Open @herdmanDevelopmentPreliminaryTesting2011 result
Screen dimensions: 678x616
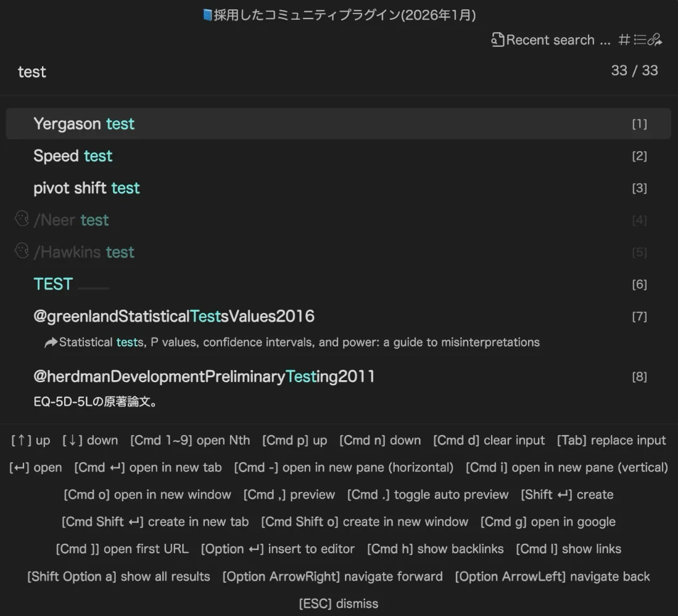[x=204, y=377]
